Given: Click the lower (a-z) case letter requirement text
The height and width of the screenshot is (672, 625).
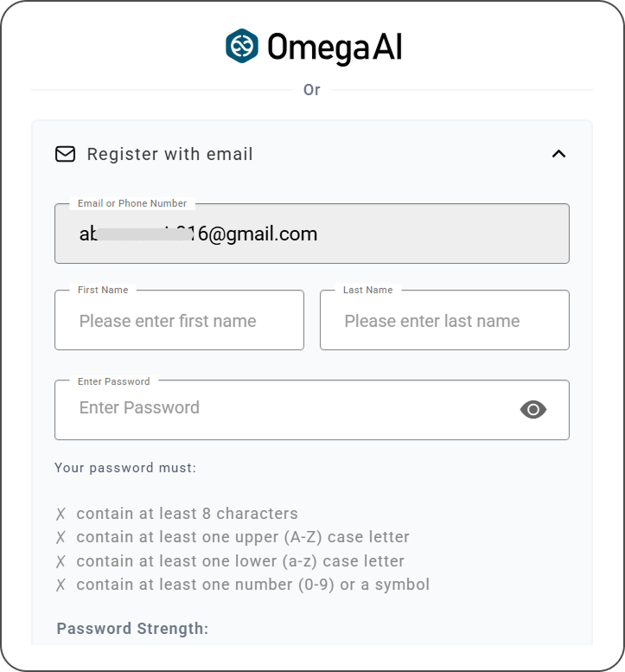Looking at the screenshot, I should coord(240,561).
